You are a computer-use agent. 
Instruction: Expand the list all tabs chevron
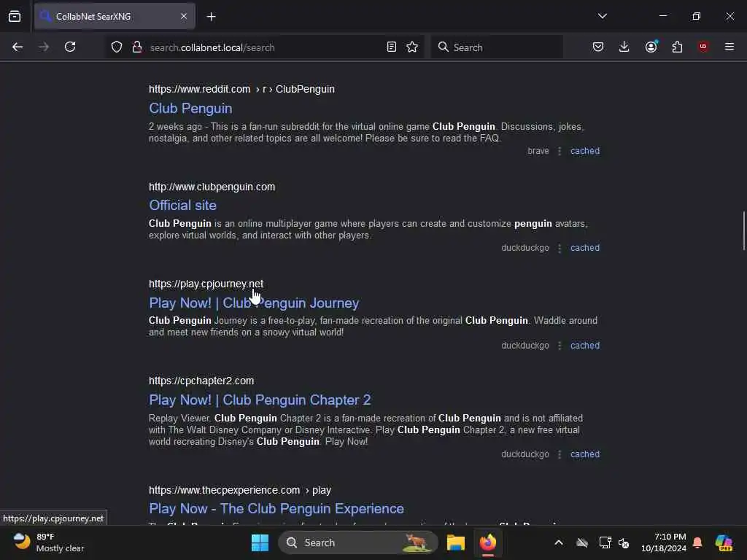(x=603, y=16)
